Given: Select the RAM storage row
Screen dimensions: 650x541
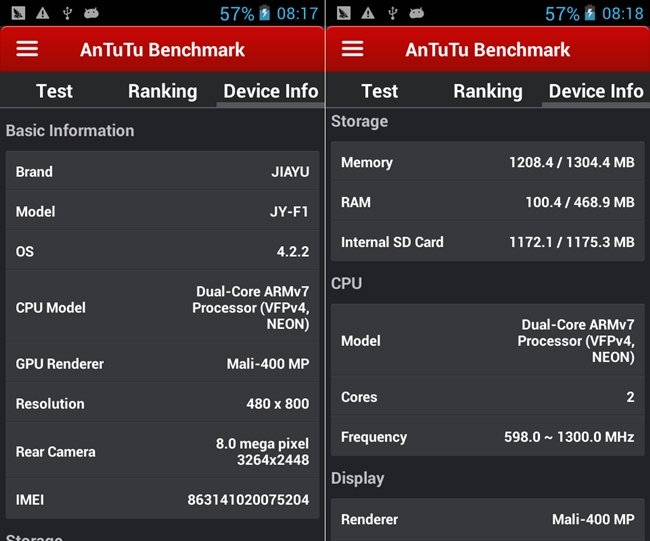Looking at the screenshot, I should pyautogui.click(x=487, y=202).
